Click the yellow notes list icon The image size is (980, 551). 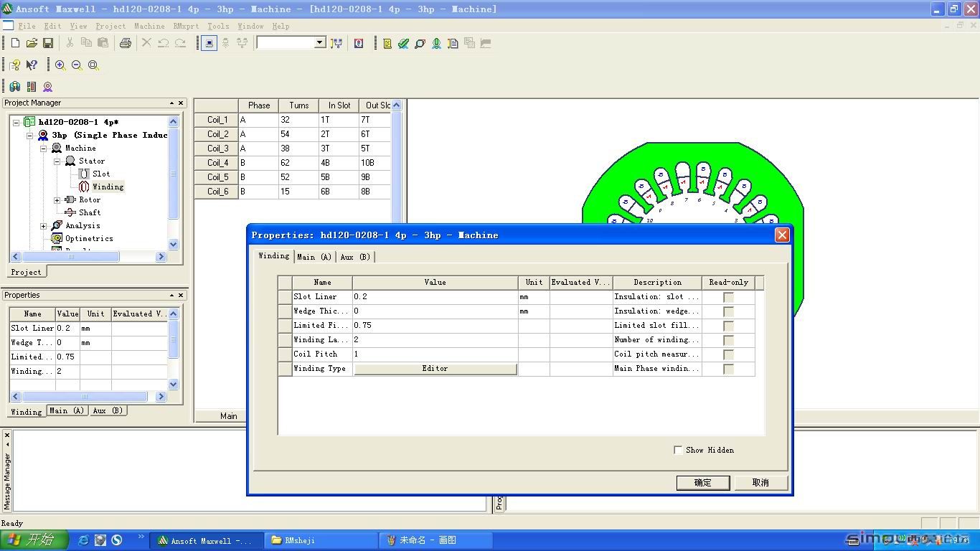(x=387, y=43)
